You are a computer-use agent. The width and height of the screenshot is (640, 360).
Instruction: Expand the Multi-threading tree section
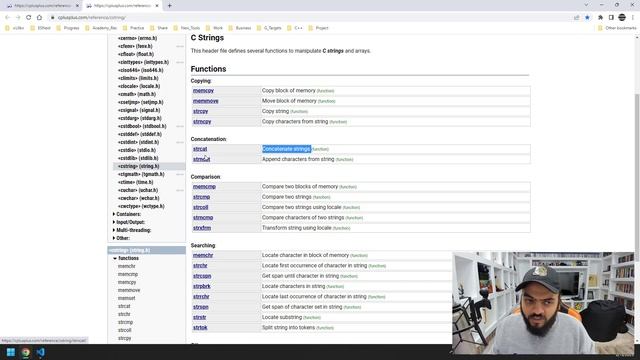pyautogui.click(x=132, y=230)
